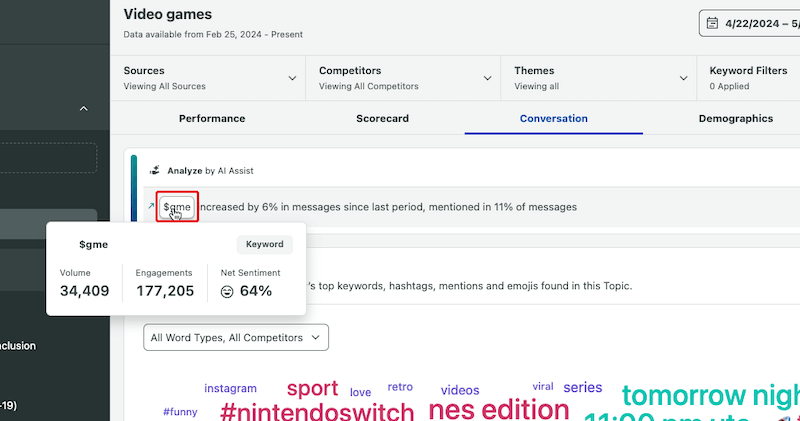Viewport: 800px width, 421px height.
Task: Switch to the Scorecard tab
Action: (x=382, y=118)
